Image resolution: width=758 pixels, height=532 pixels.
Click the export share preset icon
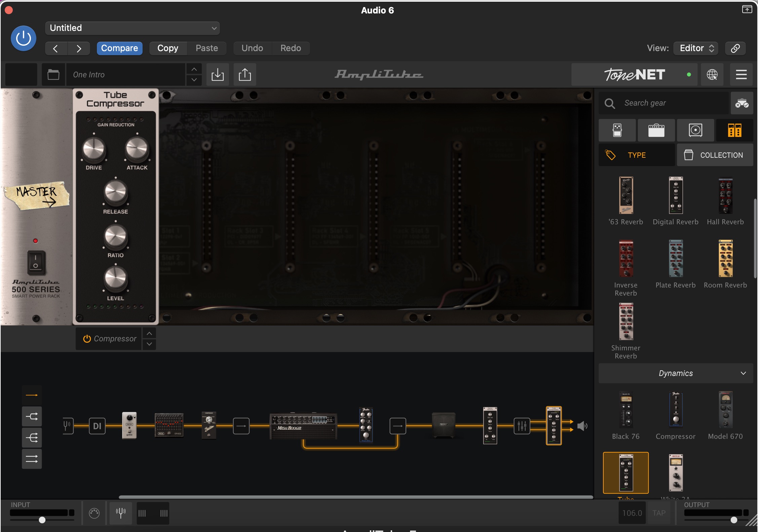(x=245, y=74)
